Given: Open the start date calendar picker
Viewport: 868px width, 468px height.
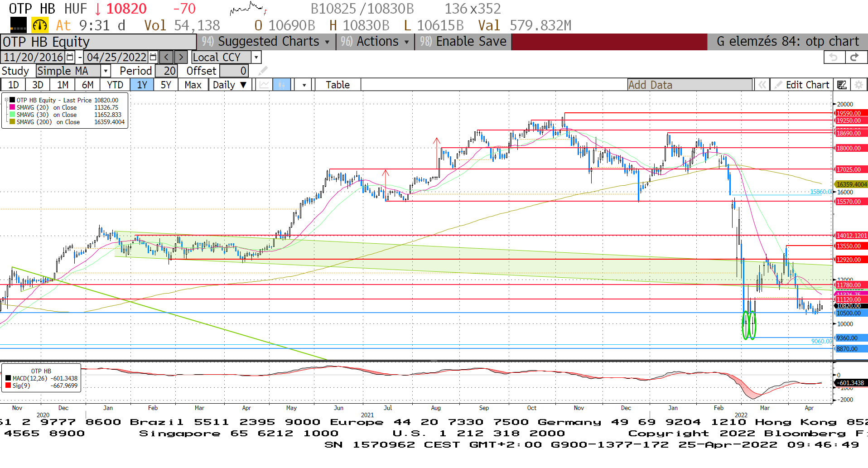Looking at the screenshot, I should tap(70, 57).
